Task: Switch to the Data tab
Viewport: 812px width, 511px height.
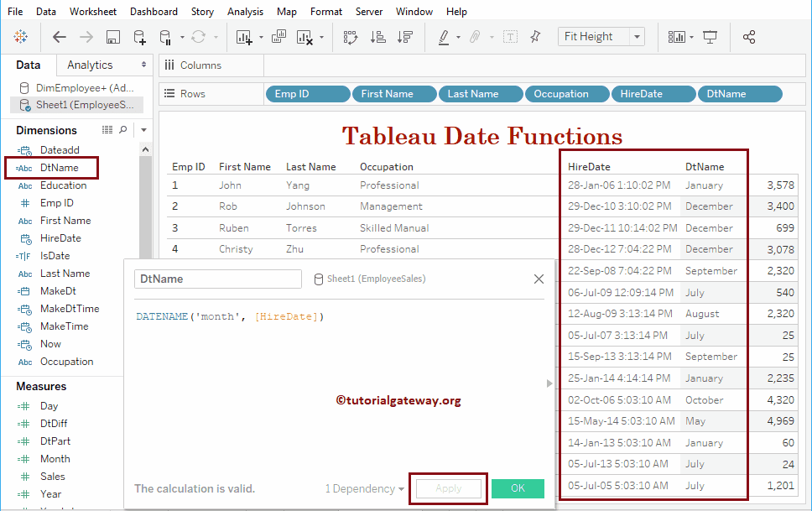Action: coord(28,65)
